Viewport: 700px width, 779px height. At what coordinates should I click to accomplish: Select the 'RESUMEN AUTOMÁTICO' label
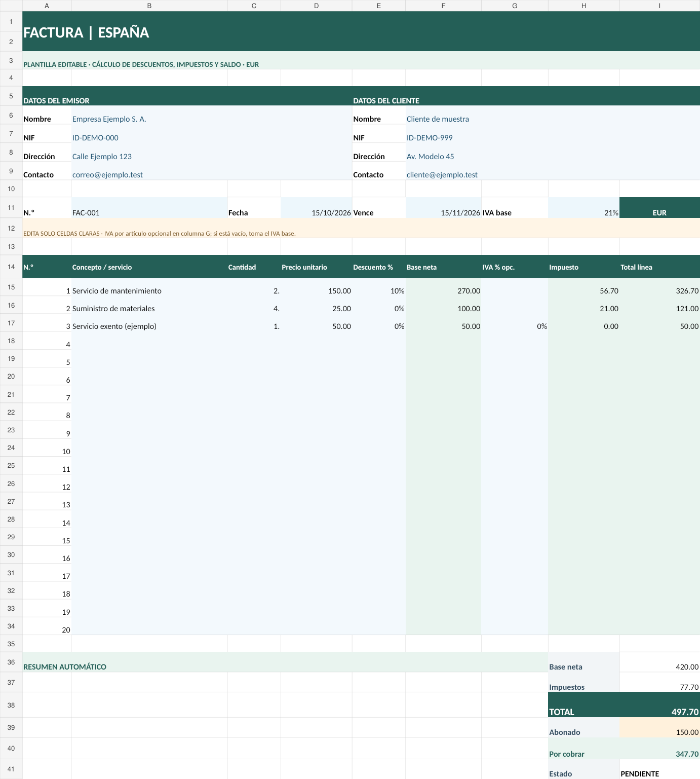[65, 667]
